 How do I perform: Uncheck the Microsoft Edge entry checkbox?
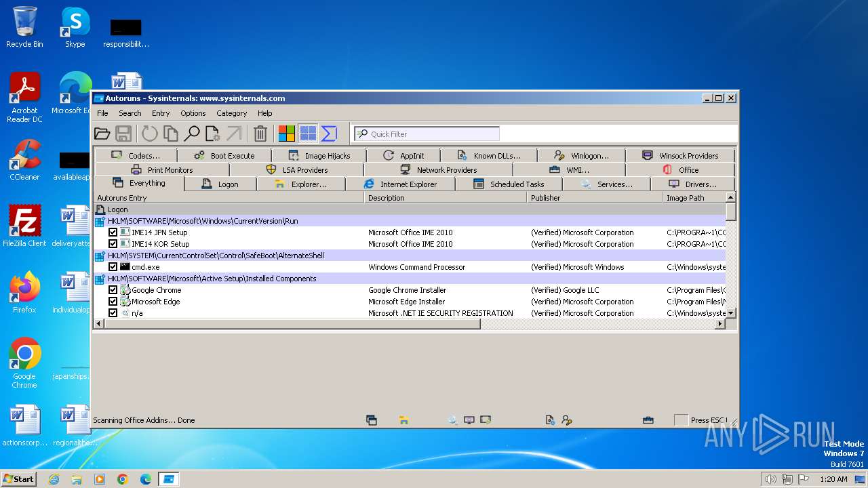click(x=113, y=302)
